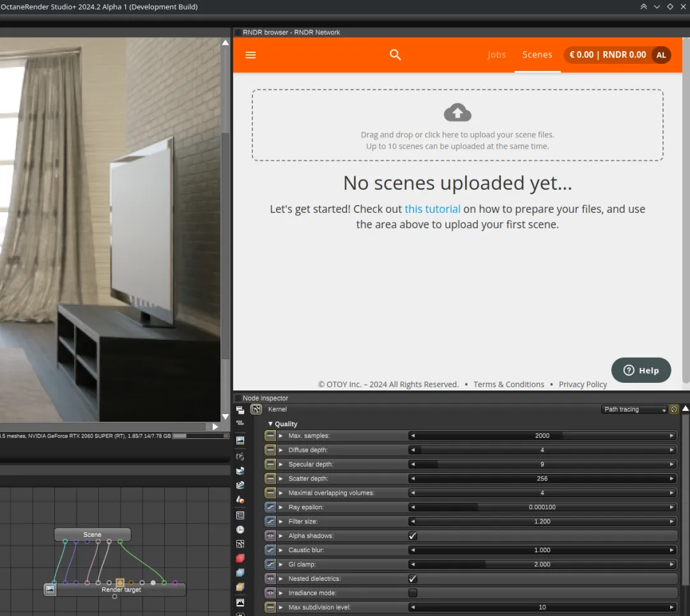
Task: Click the GI clamp slider
Action: point(542,565)
